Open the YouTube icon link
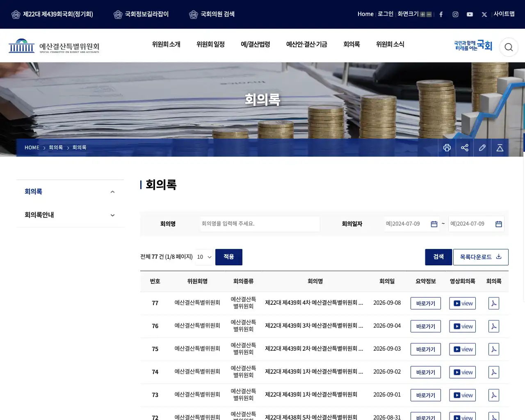 tap(470, 14)
